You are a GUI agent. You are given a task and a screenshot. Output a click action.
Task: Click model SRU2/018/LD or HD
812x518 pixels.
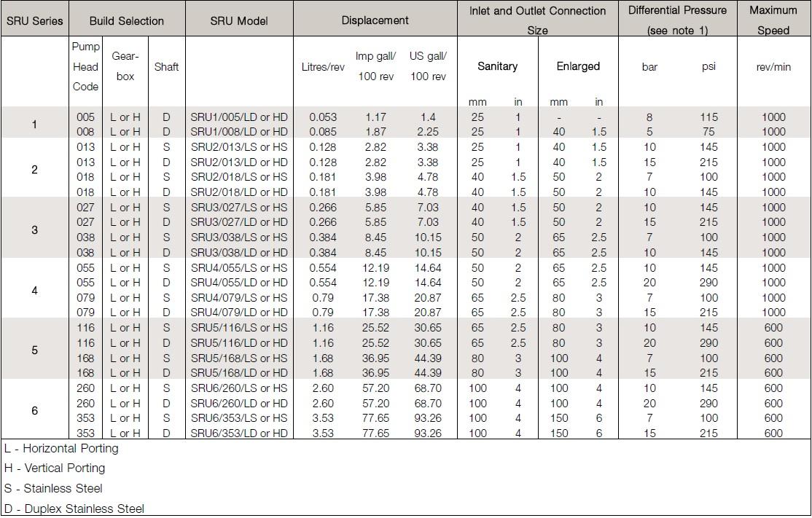pos(239,192)
